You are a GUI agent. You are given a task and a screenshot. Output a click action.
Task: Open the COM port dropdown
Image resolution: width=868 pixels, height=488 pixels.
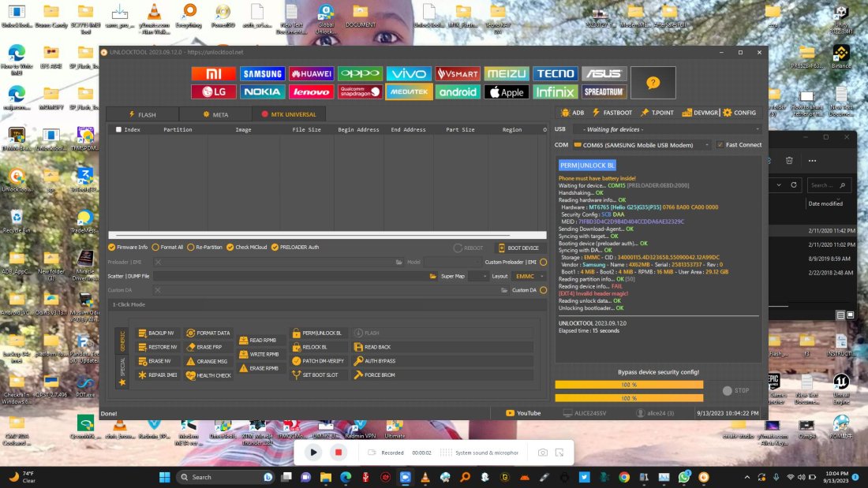pyautogui.click(x=642, y=145)
